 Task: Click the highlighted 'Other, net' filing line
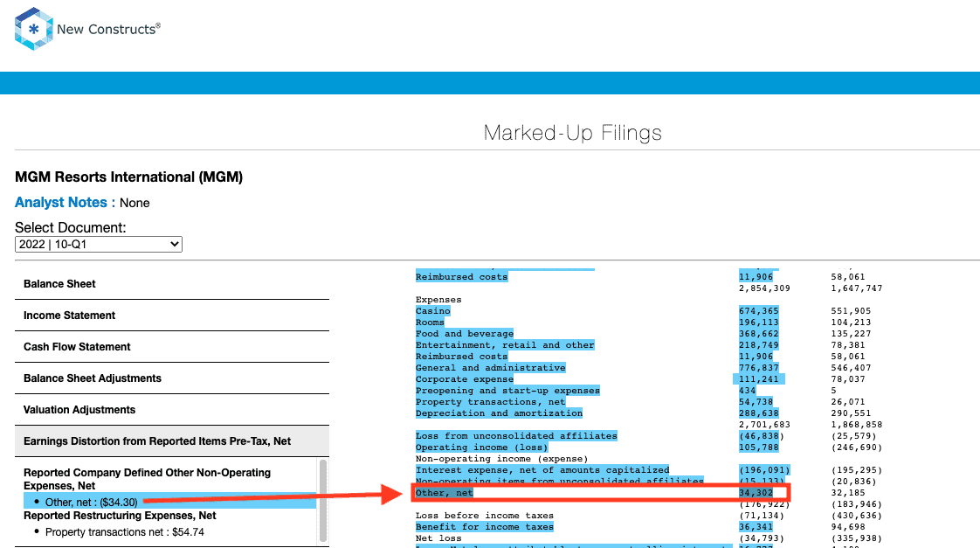click(x=445, y=493)
